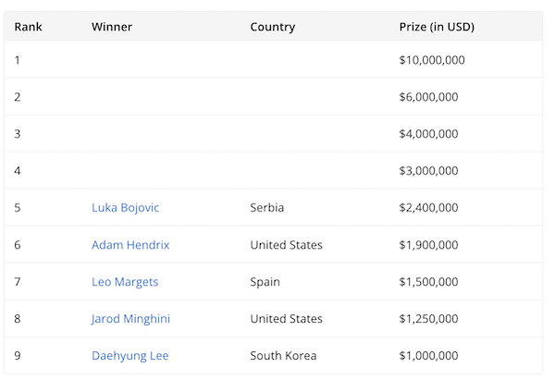555x392 pixels.
Task: Click the $3,000,000 prize cell
Action: [428, 171]
